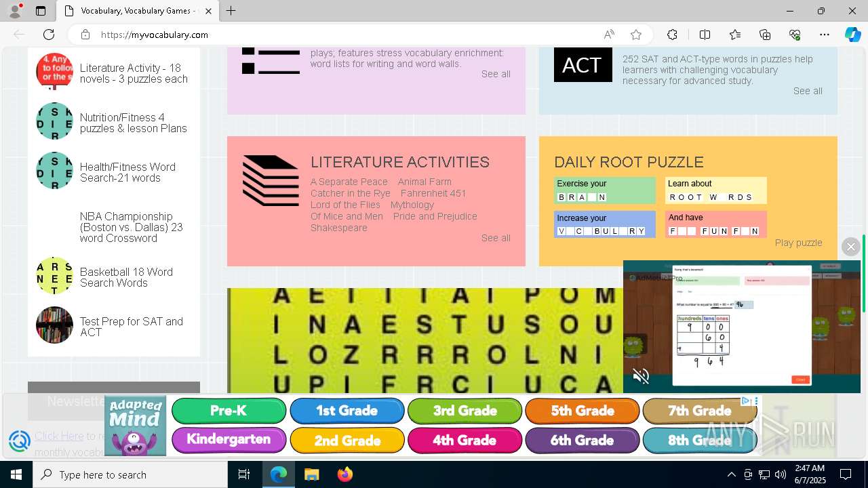Open Settings and more ellipsis menu
Image resolution: width=868 pixels, height=488 pixels.
(x=825, y=35)
